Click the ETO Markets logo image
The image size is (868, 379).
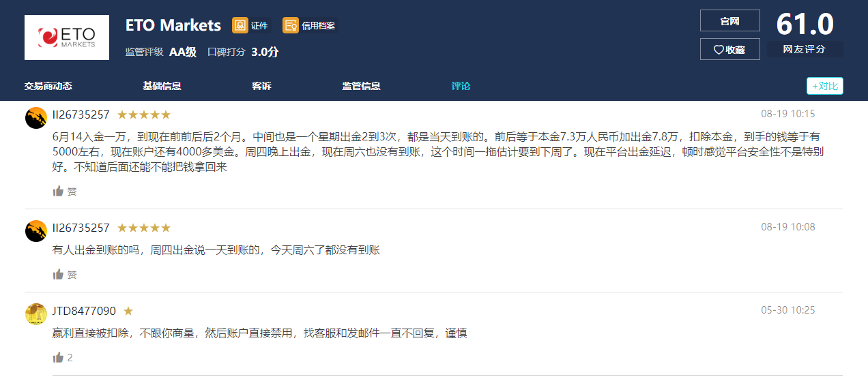[66, 37]
